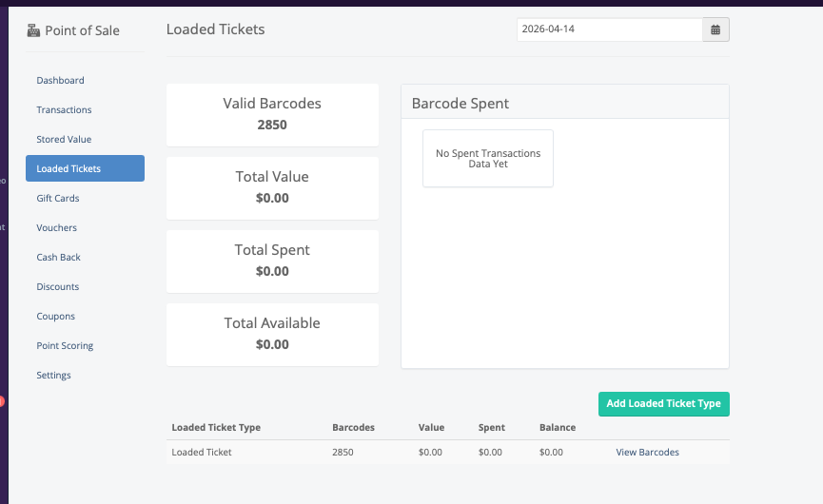Click the Total Available summary card
The width and height of the screenshot is (823, 504).
coord(272,334)
